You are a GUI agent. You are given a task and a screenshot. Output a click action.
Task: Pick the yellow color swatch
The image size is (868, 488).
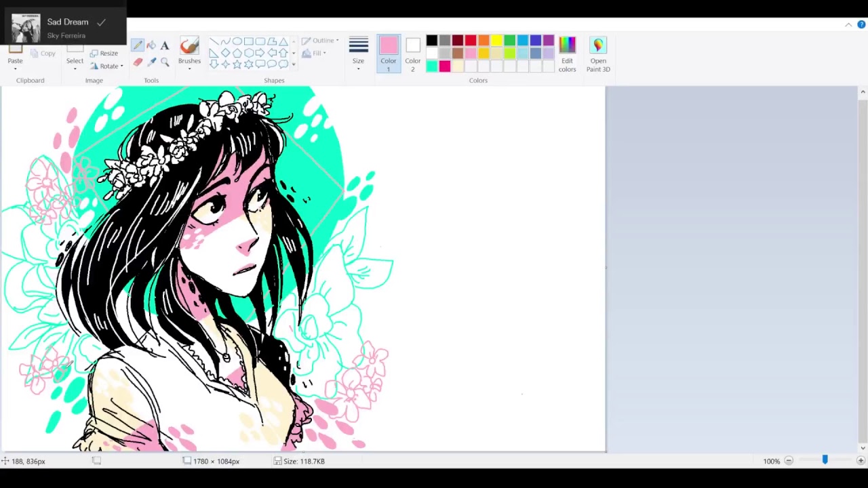point(496,41)
